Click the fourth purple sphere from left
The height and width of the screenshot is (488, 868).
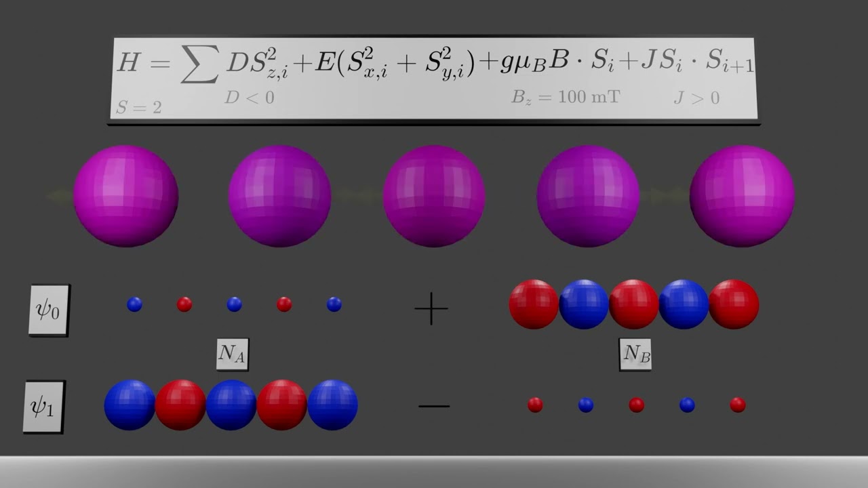588,196
